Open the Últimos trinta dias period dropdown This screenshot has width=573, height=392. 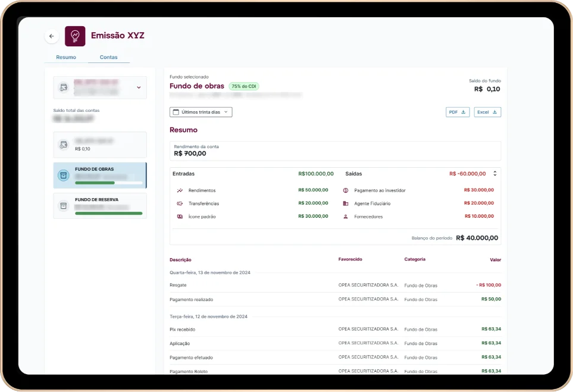click(201, 112)
